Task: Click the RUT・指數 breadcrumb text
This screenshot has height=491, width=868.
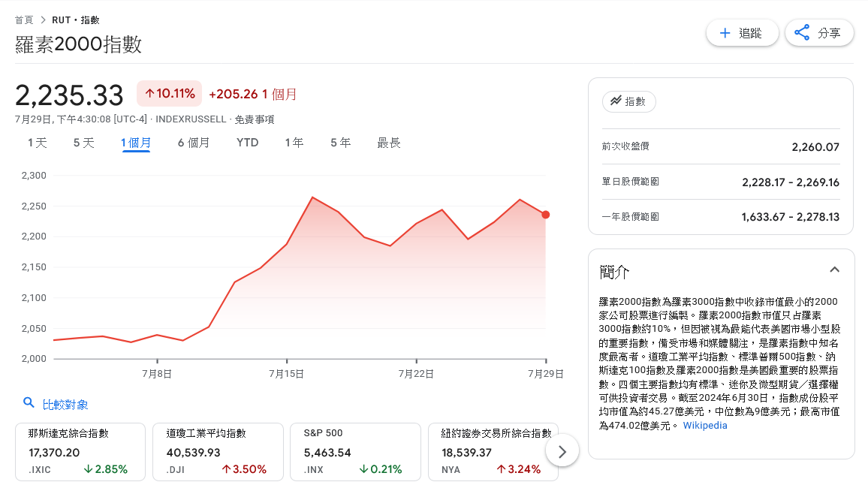Action: click(76, 20)
